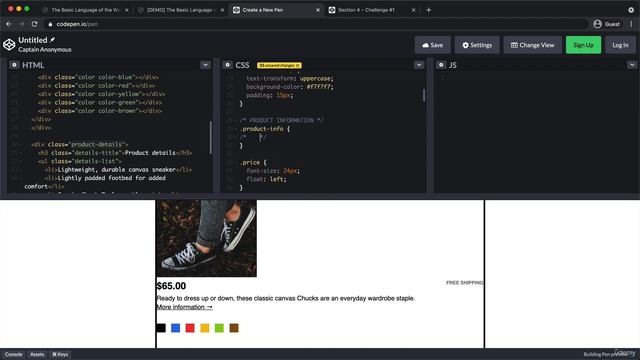640x360 pixels.
Task: Click the FREE SHIPPING text
Action: [464, 282]
